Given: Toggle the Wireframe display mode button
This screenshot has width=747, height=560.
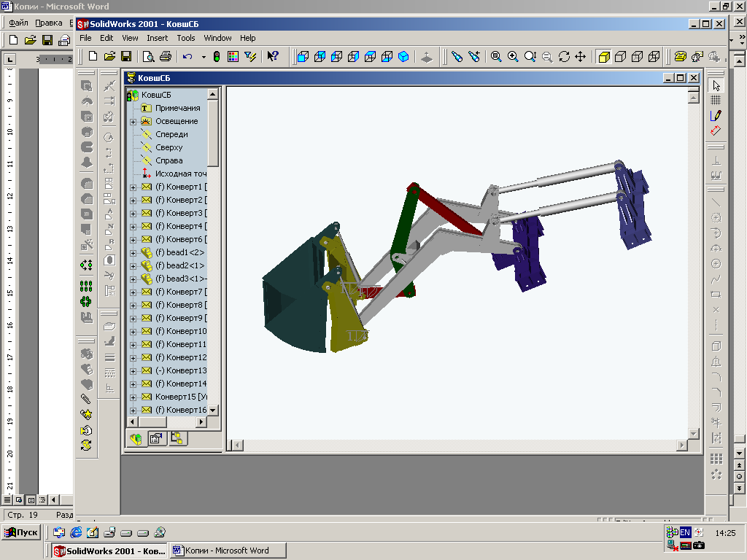Looking at the screenshot, I should coord(654,56).
